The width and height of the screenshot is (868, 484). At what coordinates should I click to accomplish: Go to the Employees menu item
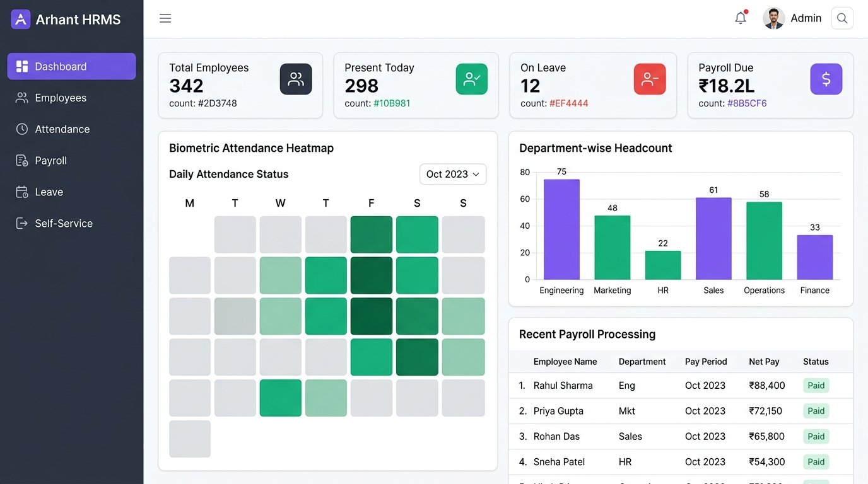[71, 98]
